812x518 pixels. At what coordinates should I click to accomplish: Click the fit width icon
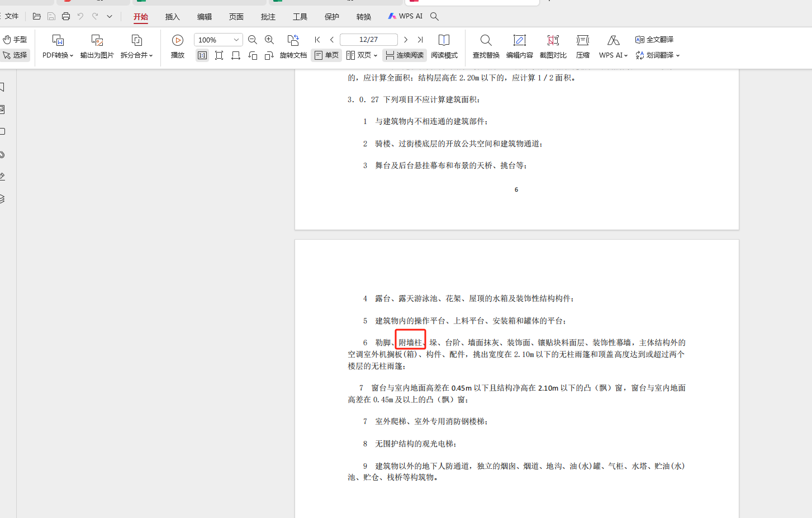[x=236, y=55]
